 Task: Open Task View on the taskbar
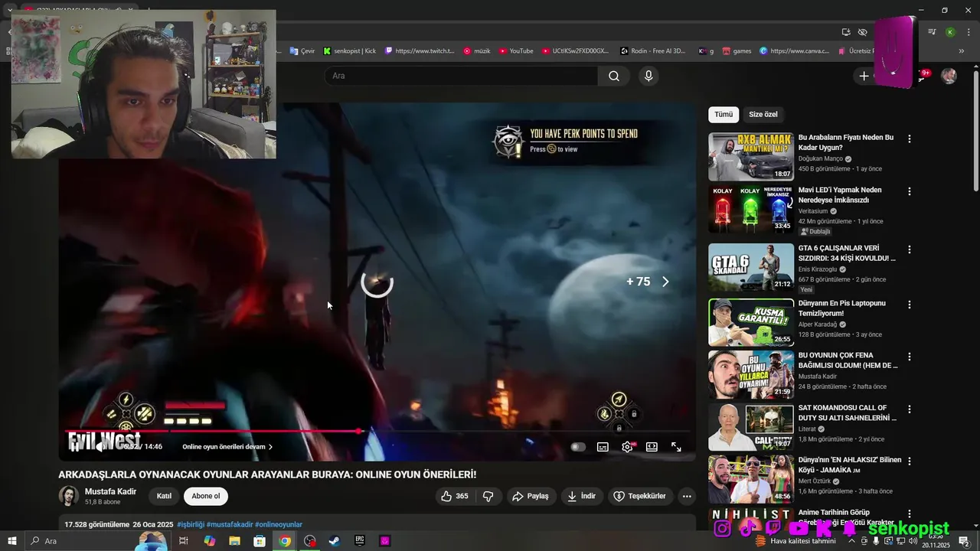click(x=184, y=541)
